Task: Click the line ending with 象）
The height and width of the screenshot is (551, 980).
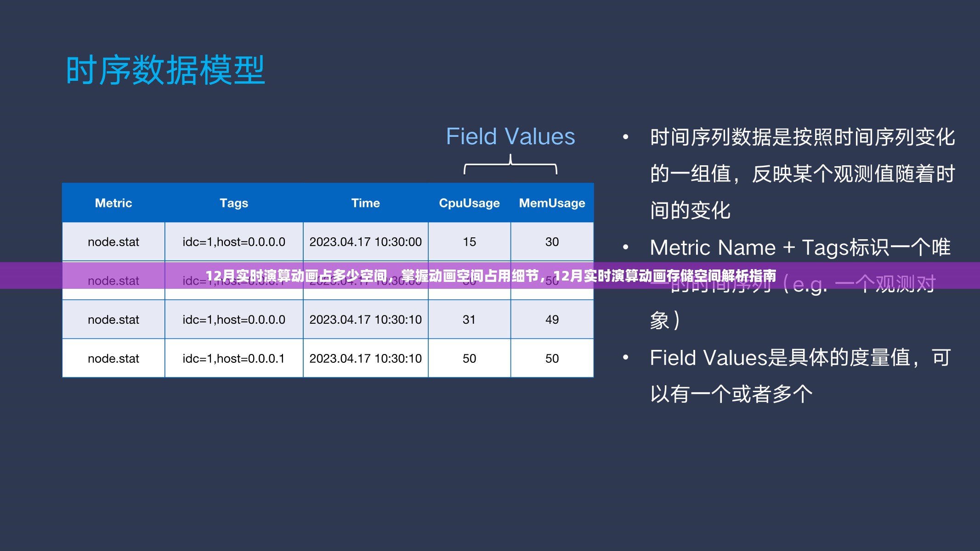Action: [665, 320]
